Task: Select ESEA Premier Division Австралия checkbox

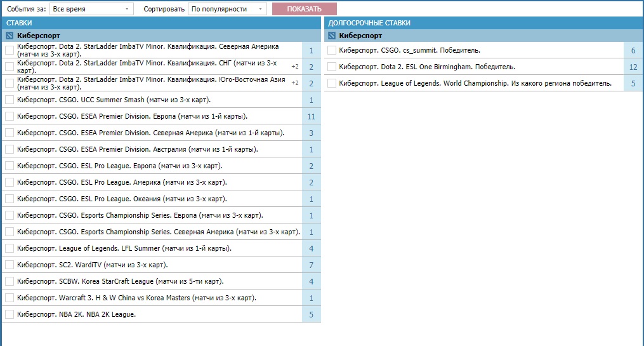Action: pyautogui.click(x=10, y=149)
